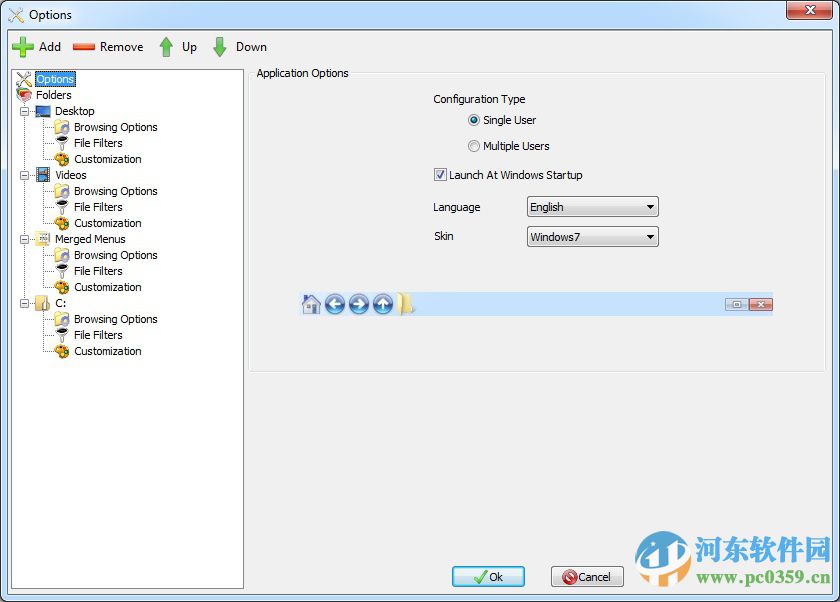Viewport: 840px width, 602px height.
Task: Click the C: drive folder icon
Action: click(43, 303)
